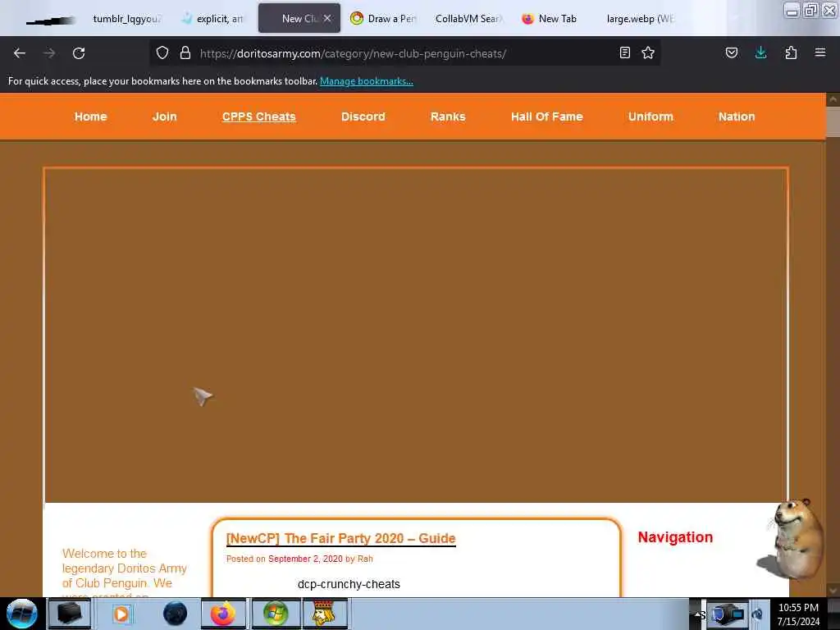Viewport: 840px width, 630px height.
Task: Open the Firefox taskbar icon
Action: pos(223,614)
